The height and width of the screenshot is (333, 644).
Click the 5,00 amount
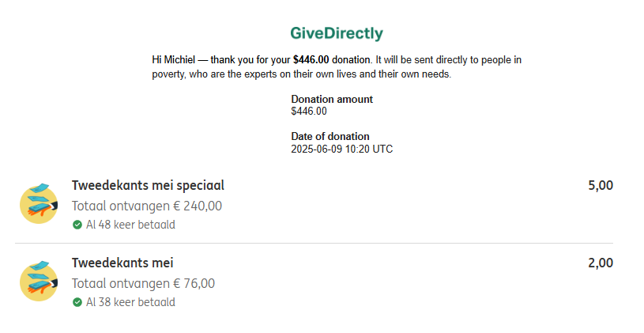click(601, 185)
